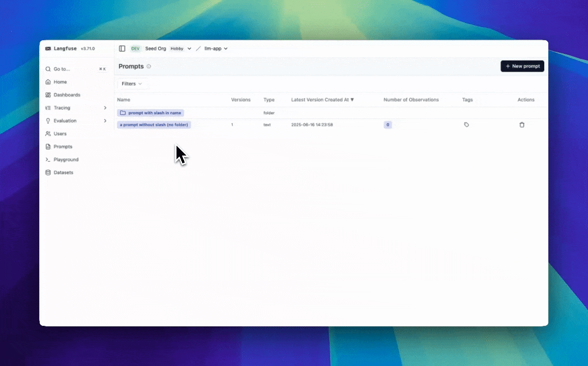588x366 pixels.
Task: Delete the prompt using the trash icon
Action: point(522,125)
